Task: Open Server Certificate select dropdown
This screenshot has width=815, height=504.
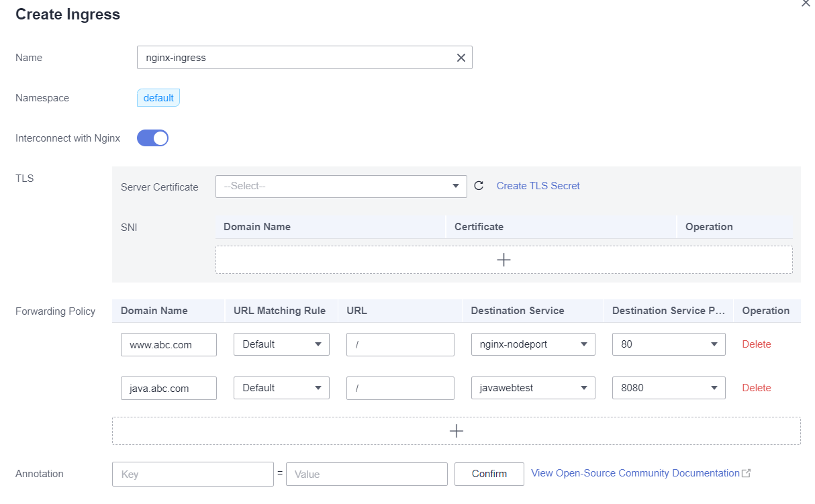Action: [341, 186]
